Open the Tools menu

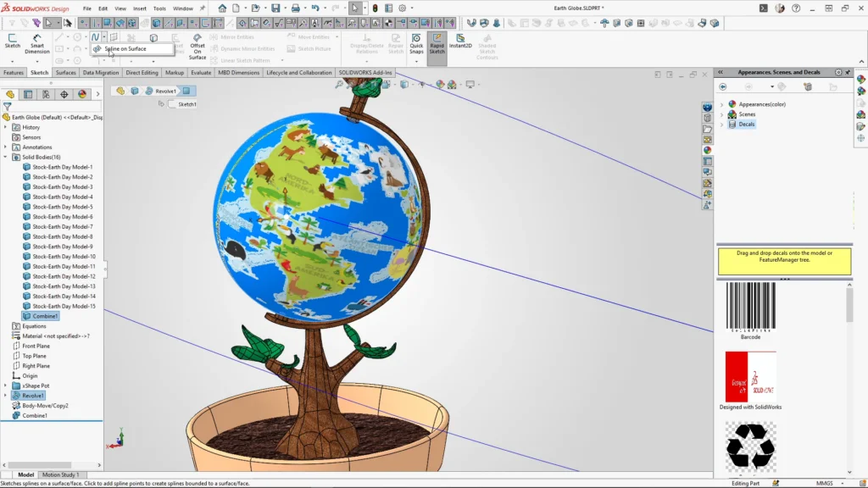[x=159, y=8]
